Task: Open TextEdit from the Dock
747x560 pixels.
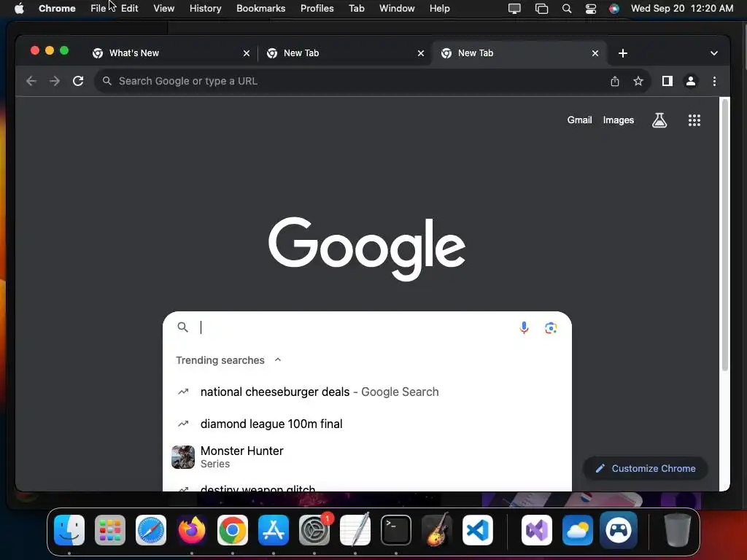Action: (355, 530)
